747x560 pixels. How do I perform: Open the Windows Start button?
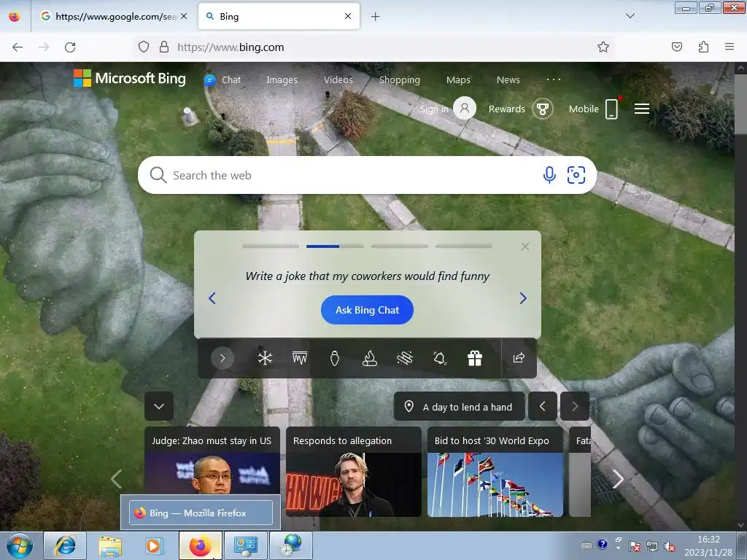[20, 545]
